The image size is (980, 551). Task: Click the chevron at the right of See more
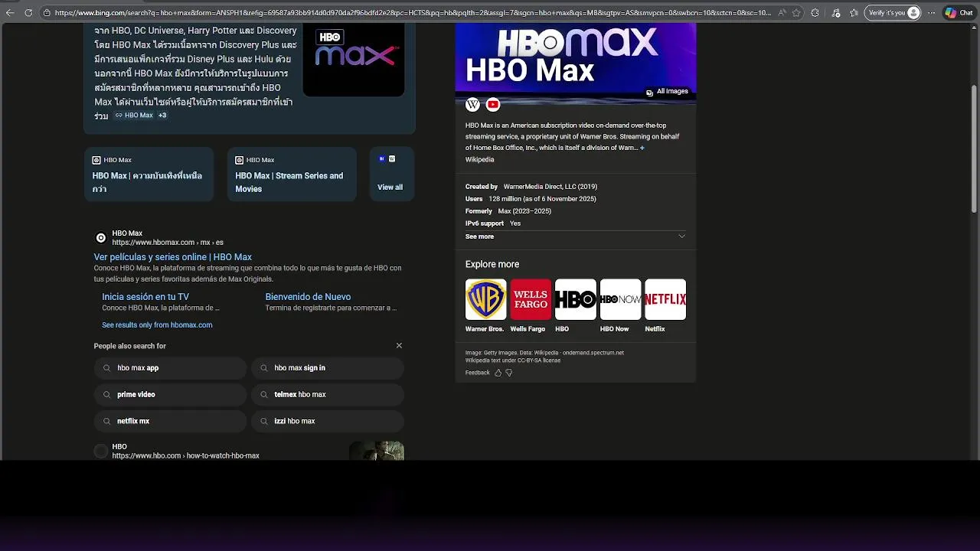tap(681, 236)
